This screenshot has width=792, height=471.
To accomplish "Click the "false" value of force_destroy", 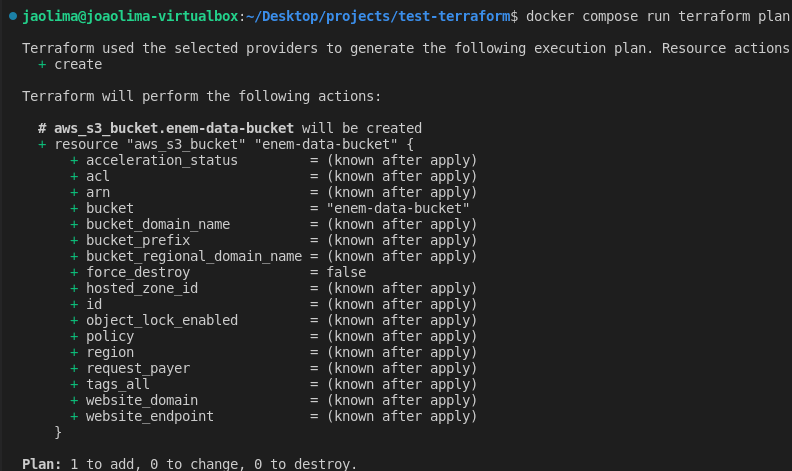I will click(345, 272).
